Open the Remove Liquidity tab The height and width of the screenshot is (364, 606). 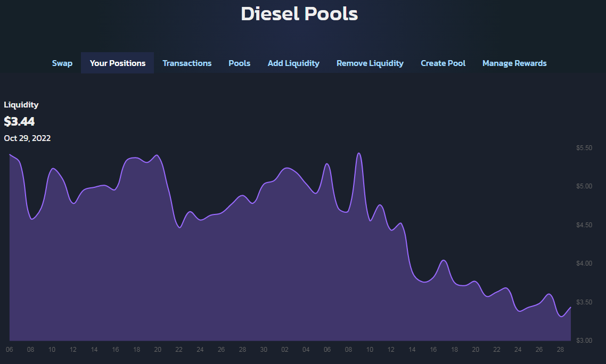[x=370, y=63]
